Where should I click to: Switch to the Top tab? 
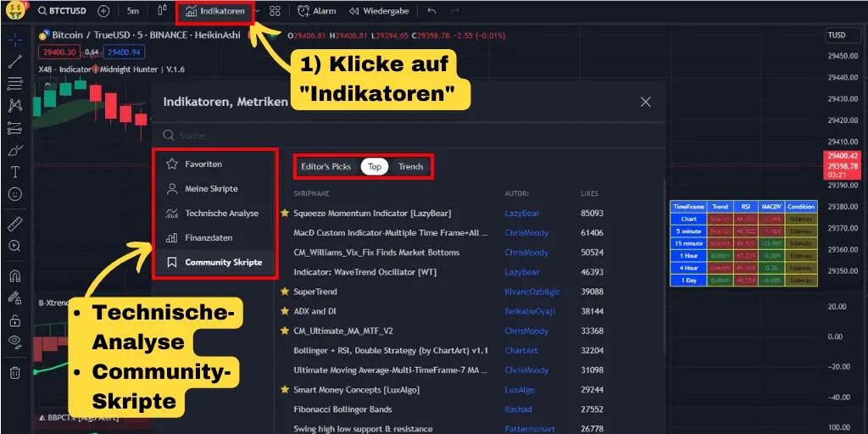(x=375, y=167)
